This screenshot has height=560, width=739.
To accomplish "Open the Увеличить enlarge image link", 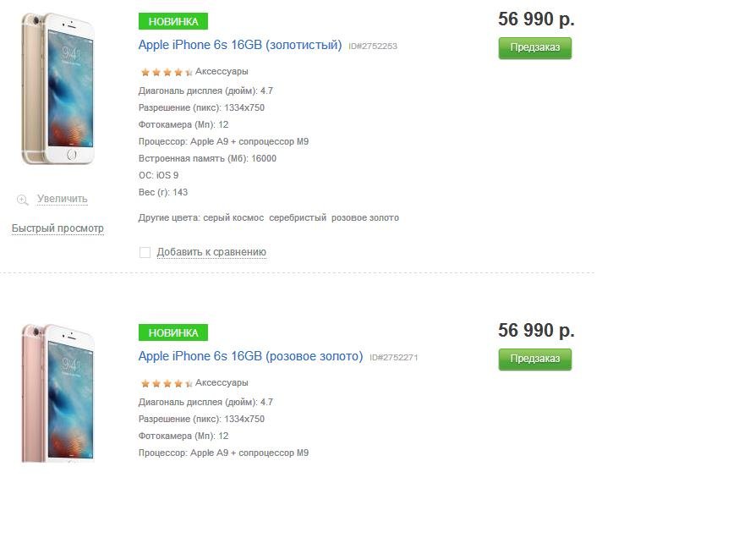I will coord(63,199).
